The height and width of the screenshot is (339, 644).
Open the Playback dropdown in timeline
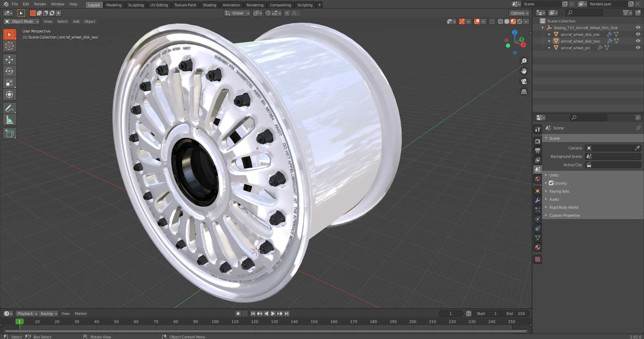point(27,314)
